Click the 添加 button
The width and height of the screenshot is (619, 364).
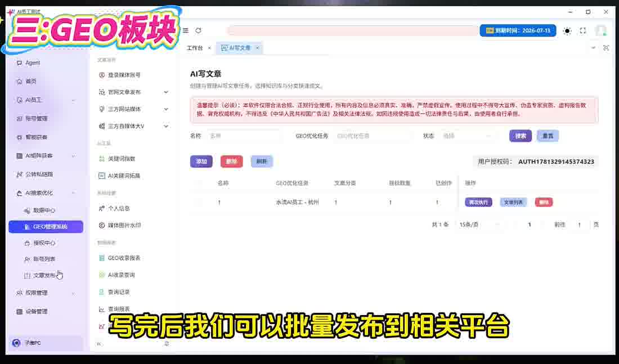[x=201, y=161]
